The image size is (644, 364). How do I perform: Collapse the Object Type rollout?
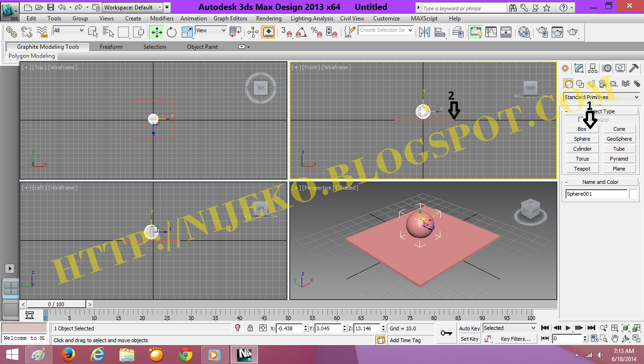point(601,111)
